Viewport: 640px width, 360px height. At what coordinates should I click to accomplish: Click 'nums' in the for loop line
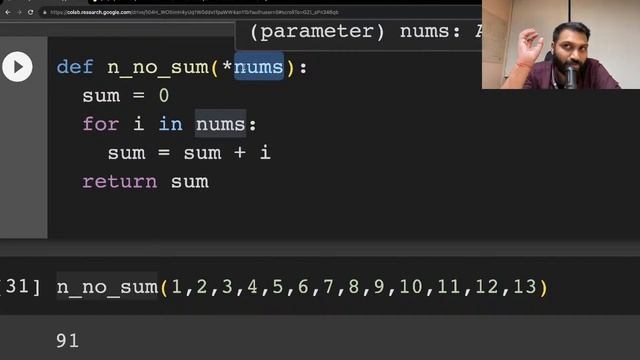[220, 124]
